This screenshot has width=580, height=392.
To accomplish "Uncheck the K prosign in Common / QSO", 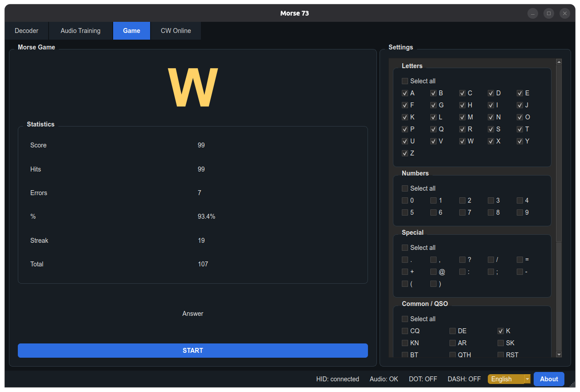I will point(501,331).
